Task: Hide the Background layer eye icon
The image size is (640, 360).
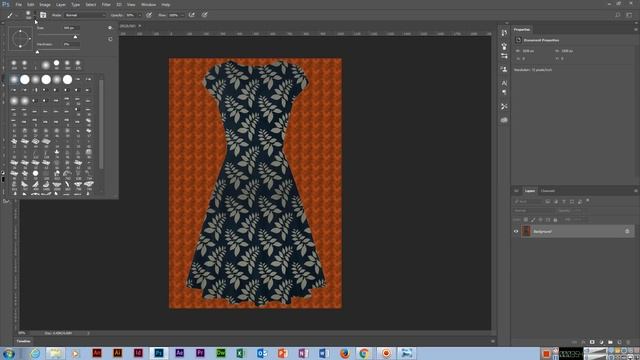Action: 516,231
